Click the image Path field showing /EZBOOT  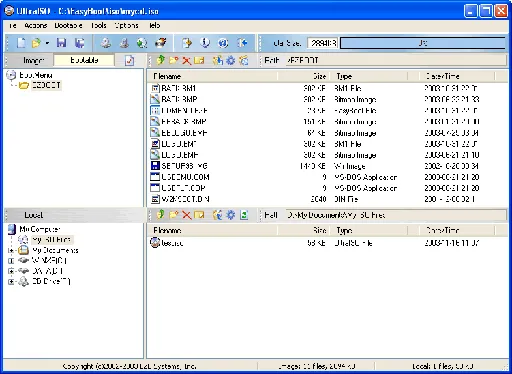[x=395, y=60]
